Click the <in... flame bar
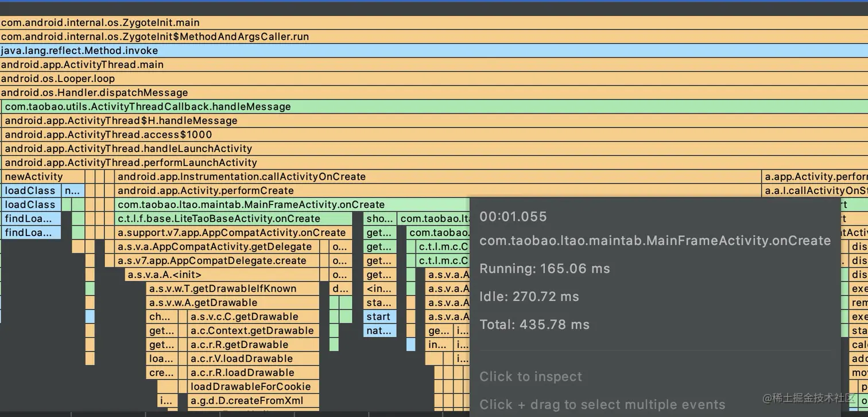868x417 pixels. (x=380, y=288)
